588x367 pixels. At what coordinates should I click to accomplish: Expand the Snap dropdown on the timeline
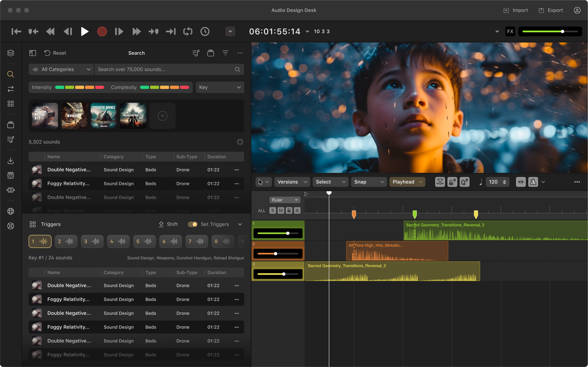tap(368, 182)
